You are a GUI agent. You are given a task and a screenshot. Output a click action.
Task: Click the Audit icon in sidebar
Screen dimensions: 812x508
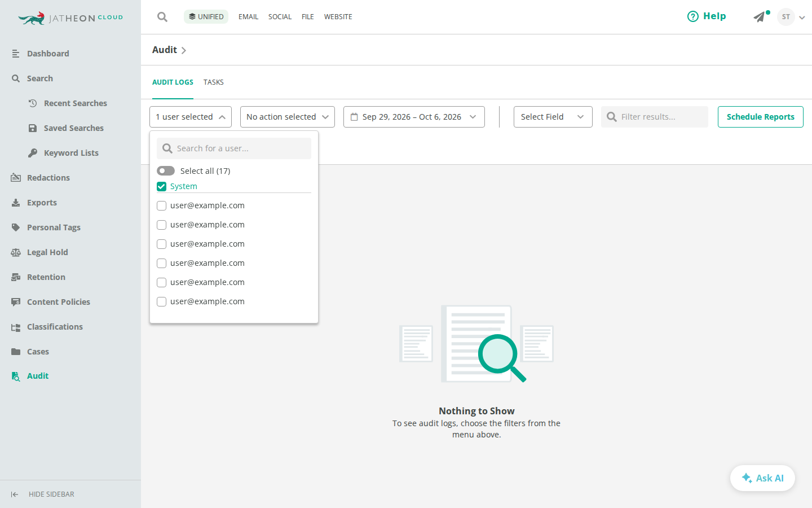tap(16, 376)
